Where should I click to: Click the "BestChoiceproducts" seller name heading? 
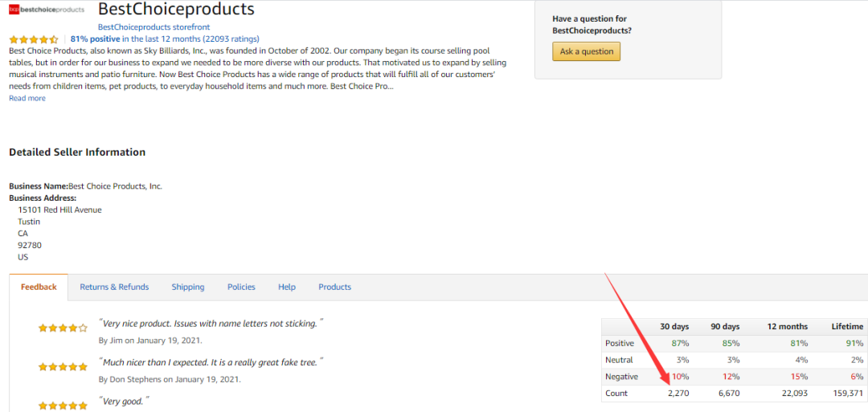(177, 9)
